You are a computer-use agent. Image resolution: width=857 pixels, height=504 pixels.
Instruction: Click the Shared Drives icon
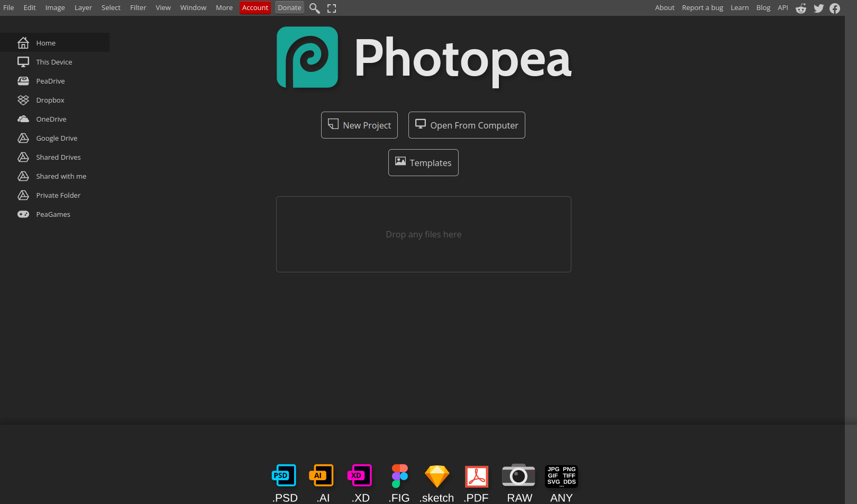click(23, 157)
